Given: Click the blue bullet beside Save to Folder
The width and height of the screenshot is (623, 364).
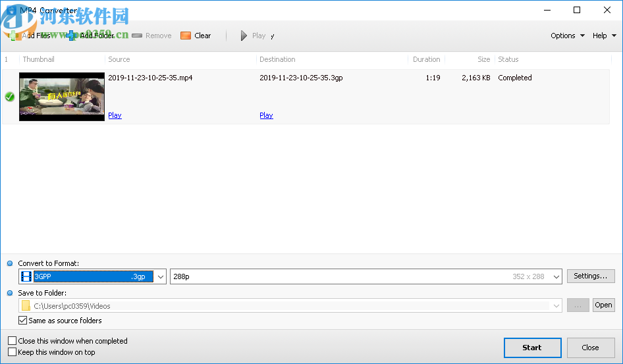Looking at the screenshot, I should click(10, 293).
